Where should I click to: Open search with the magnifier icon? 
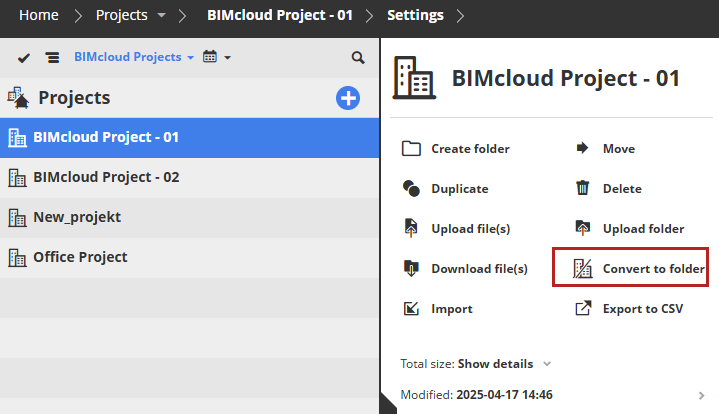pos(358,58)
